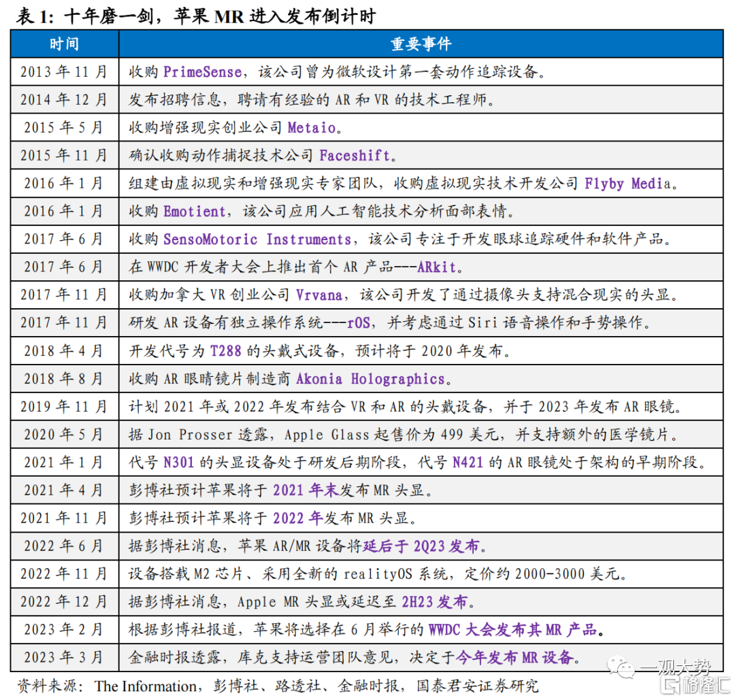Click the purple text '今年发布 MR 设备'
The image size is (735, 700).
pos(514,658)
